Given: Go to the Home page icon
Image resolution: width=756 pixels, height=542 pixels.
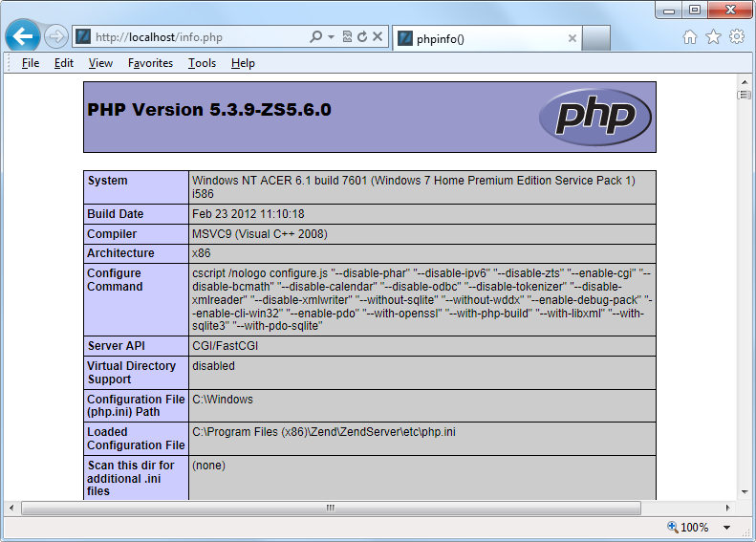Looking at the screenshot, I should 690,36.
